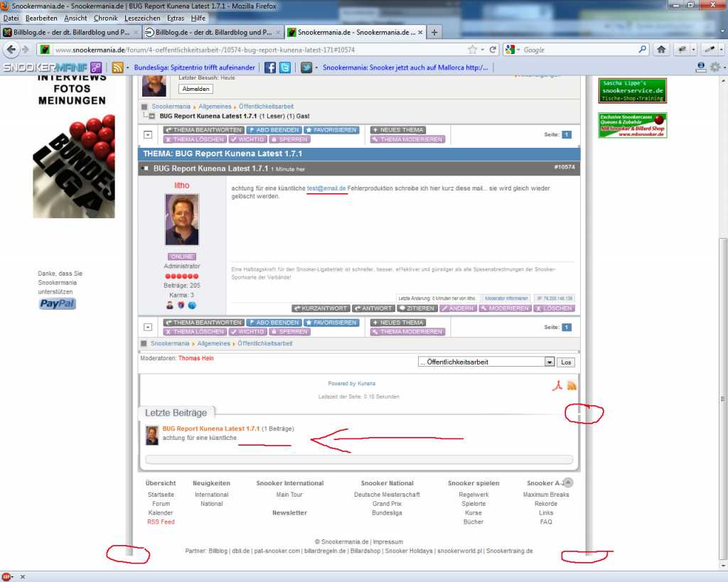Click the Abmelden logout button
The width and height of the screenshot is (728, 582).
point(196,89)
